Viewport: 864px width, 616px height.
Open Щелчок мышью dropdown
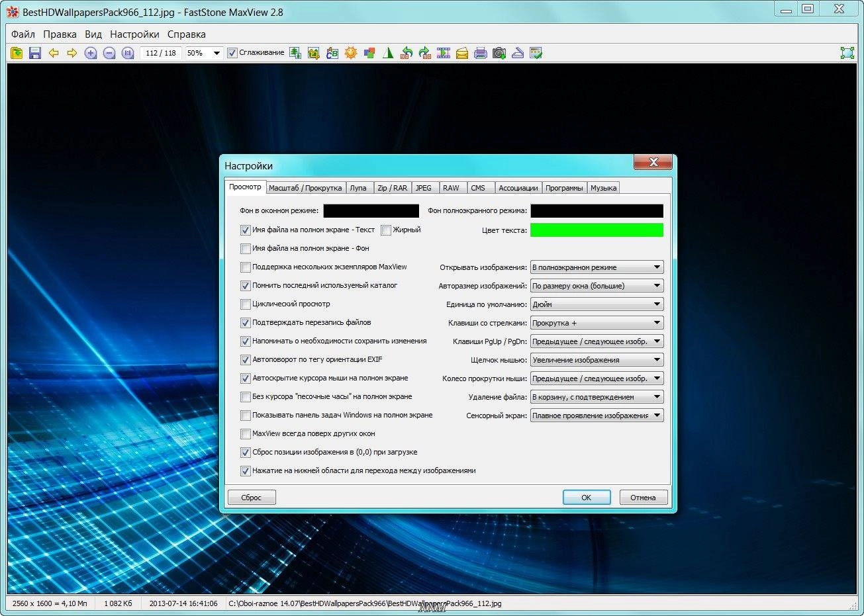[597, 360]
